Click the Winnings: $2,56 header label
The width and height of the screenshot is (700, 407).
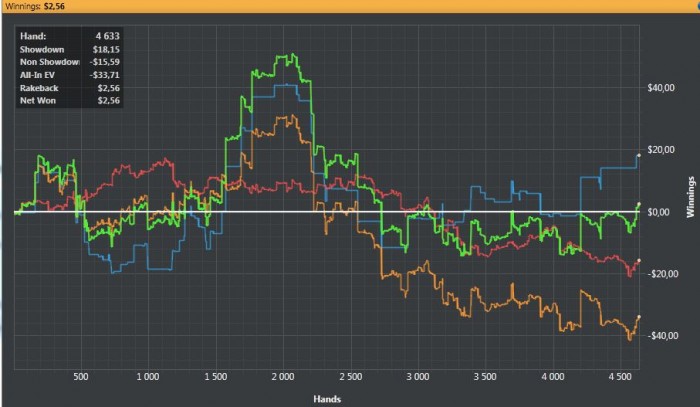(34, 6)
